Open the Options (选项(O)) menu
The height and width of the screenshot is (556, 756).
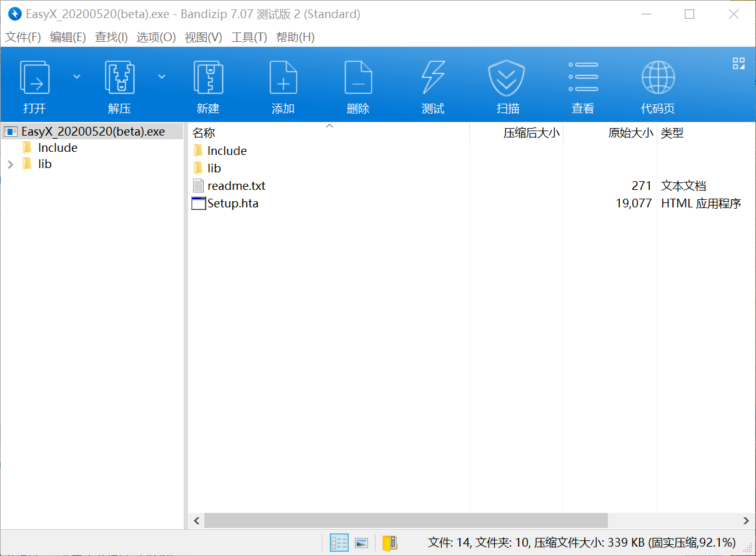(x=156, y=37)
